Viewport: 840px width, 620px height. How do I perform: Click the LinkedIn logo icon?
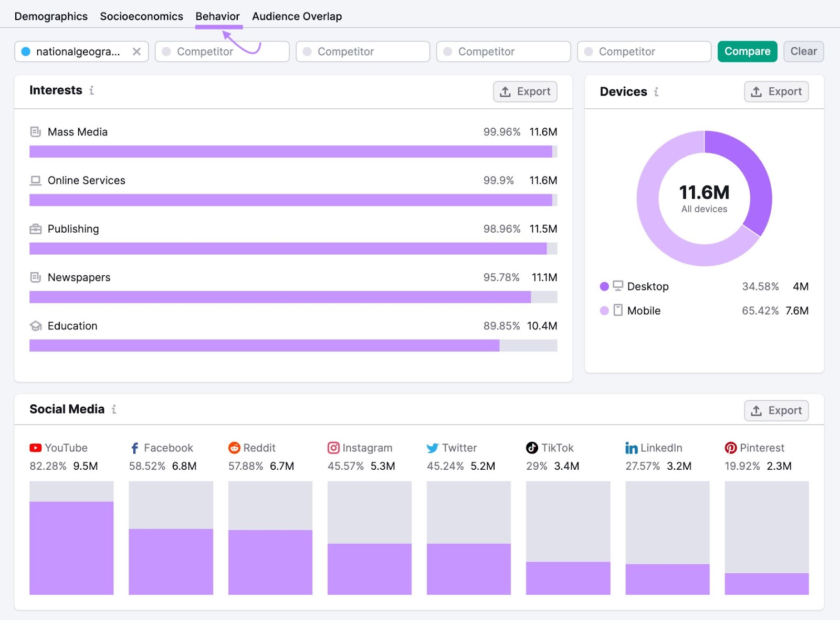pyautogui.click(x=631, y=448)
